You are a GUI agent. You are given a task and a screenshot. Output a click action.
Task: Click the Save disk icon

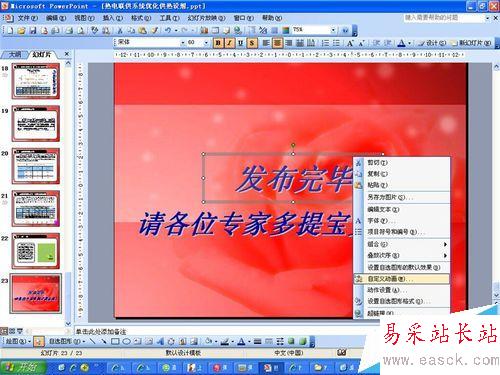click(33, 31)
